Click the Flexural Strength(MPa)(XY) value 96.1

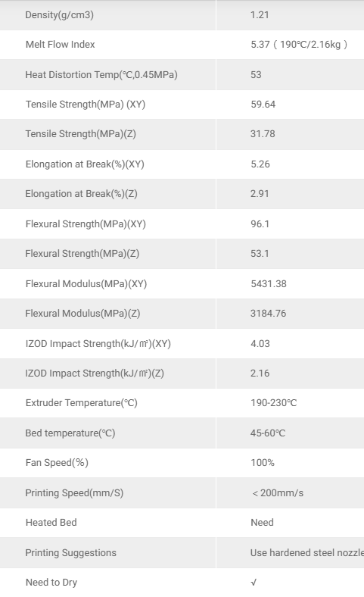pos(260,224)
